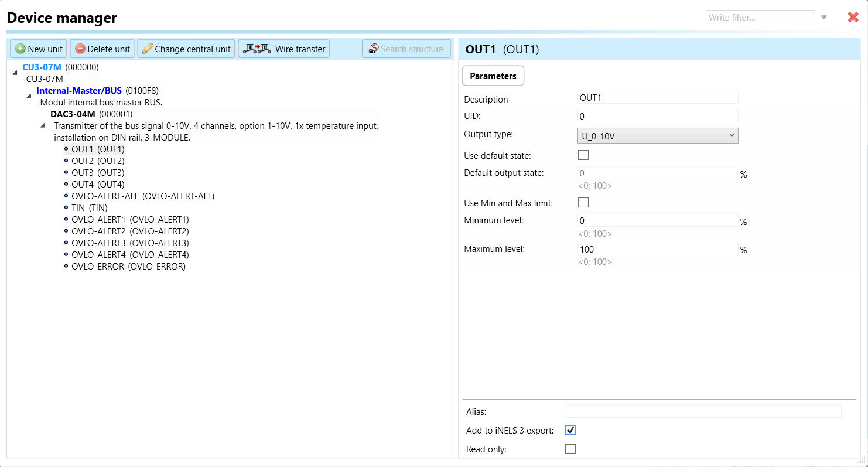Enable Use default state checkbox
868x467 pixels.
583,155
